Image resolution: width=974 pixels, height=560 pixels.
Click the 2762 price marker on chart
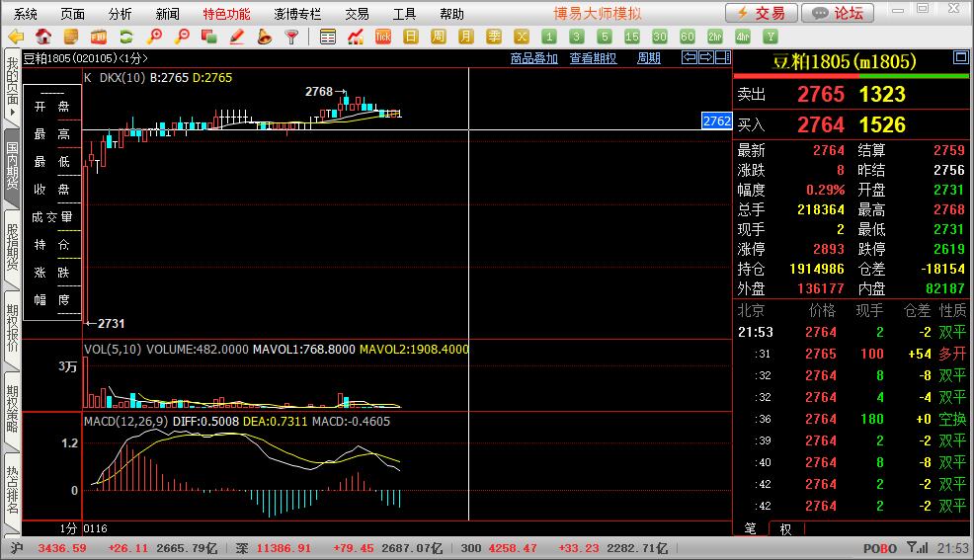pos(716,120)
